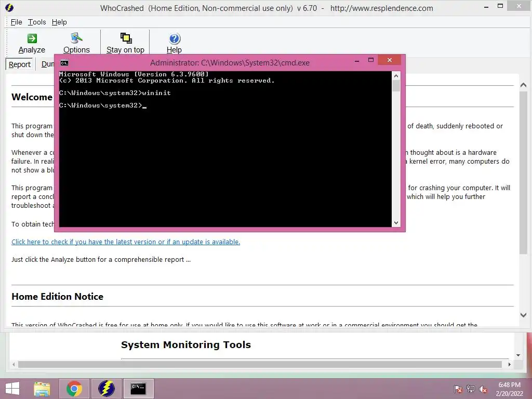This screenshot has height=399, width=532.
Task: Click the cmd vertical scrollbar thumb
Action: point(396,86)
